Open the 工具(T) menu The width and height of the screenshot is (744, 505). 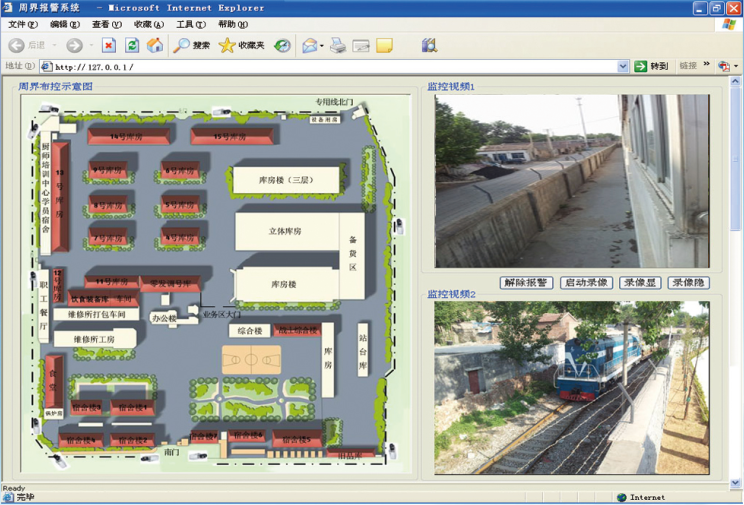(x=191, y=24)
